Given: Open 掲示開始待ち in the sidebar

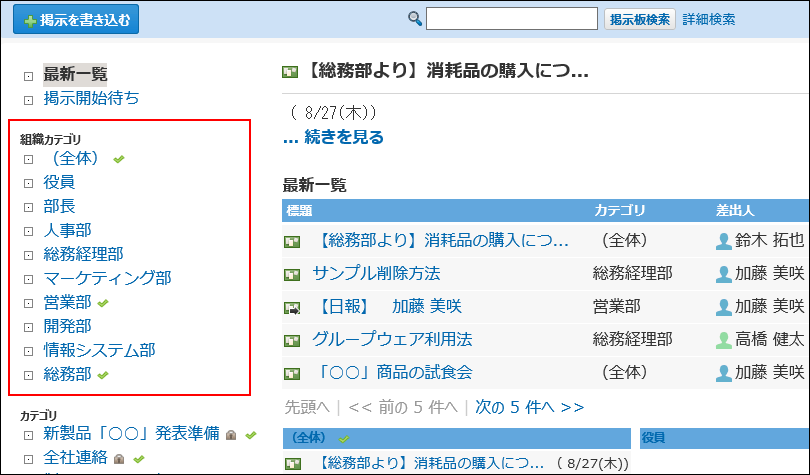Looking at the screenshot, I should [x=91, y=98].
